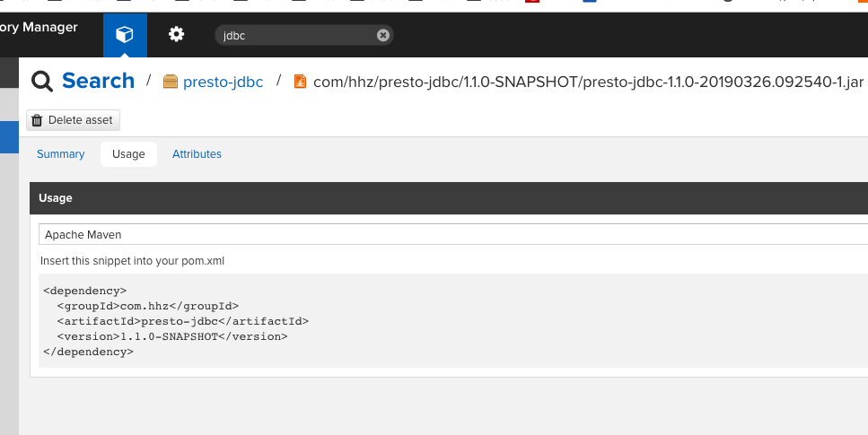Click the Delete asset button
The width and height of the screenshot is (868, 435).
73,120
